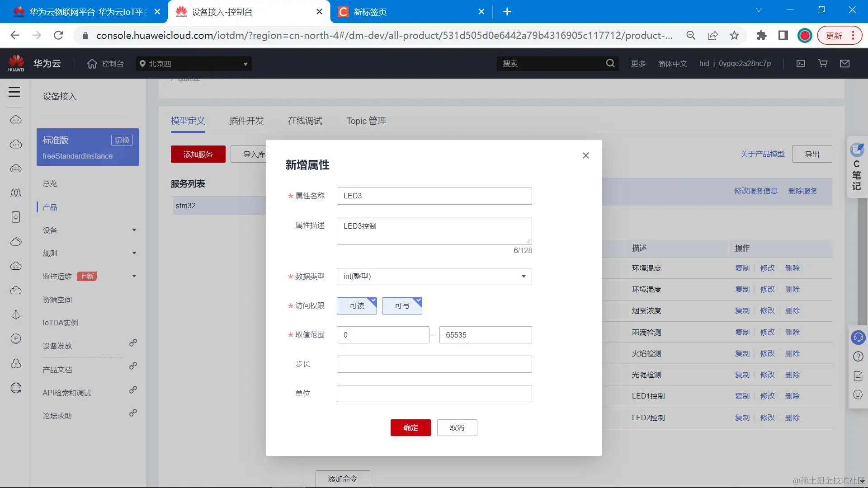Click 删除 in the 烟雾浓度 row

coord(793,310)
